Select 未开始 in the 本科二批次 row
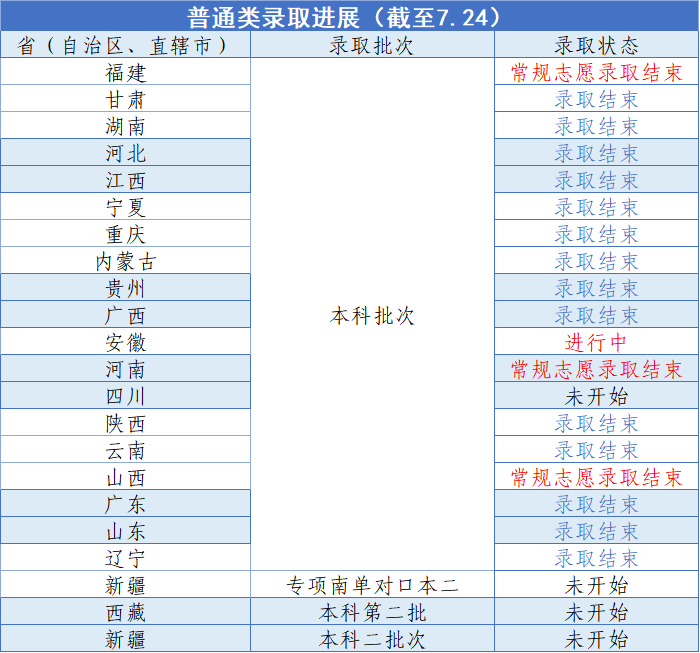 [596, 639]
